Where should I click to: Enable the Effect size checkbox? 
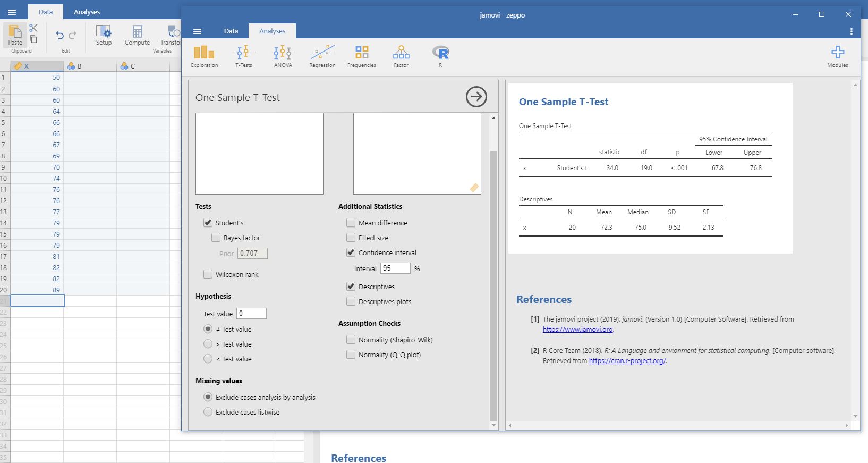click(x=351, y=238)
